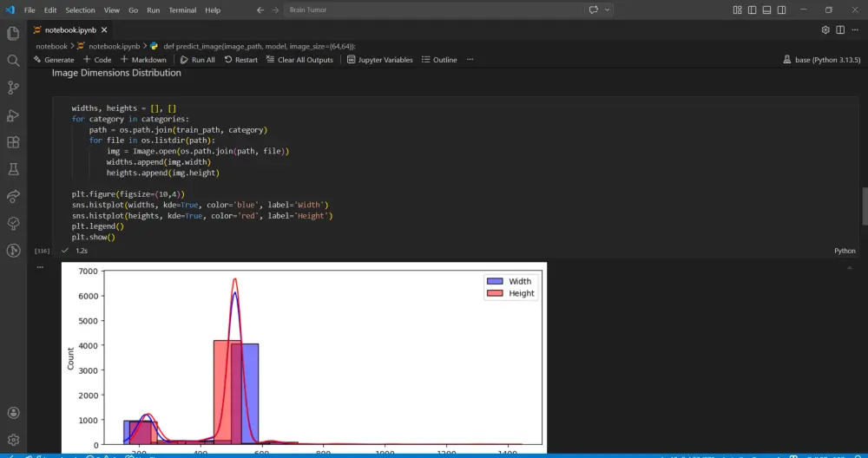Click the notebook folder breadcrumb
Screen dimensions: 868x458
pos(51,47)
